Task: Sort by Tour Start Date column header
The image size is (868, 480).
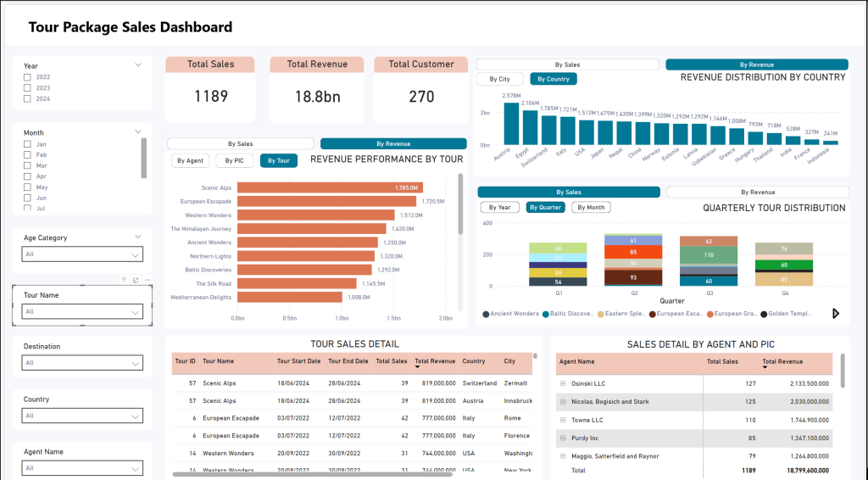Action: click(x=299, y=361)
